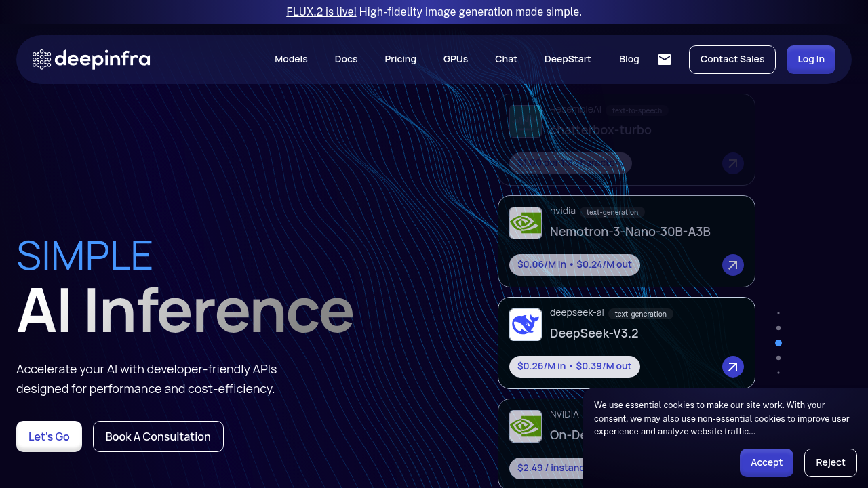The image size is (868, 488).
Task: Click the Let's Go button
Action: point(49,436)
